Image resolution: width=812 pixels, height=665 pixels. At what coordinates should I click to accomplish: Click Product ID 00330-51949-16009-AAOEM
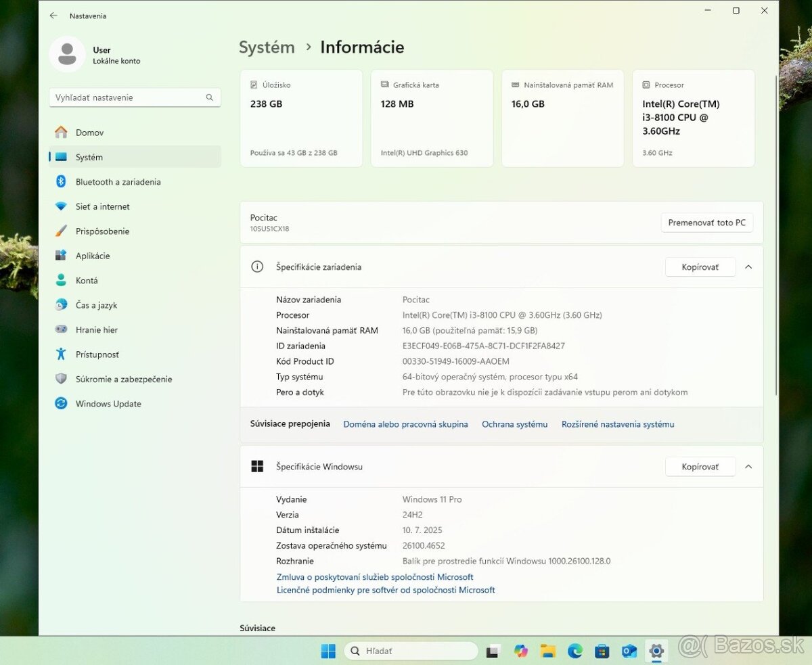pos(455,361)
